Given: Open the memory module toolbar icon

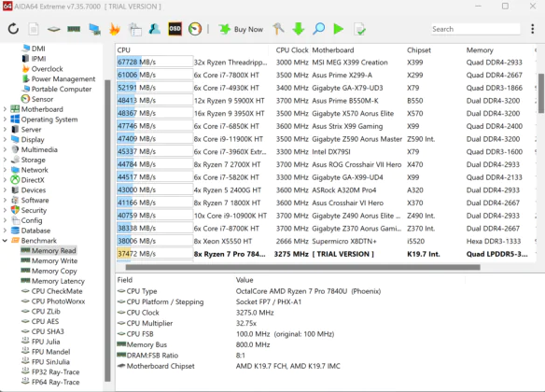Looking at the screenshot, I should tap(74, 29).
